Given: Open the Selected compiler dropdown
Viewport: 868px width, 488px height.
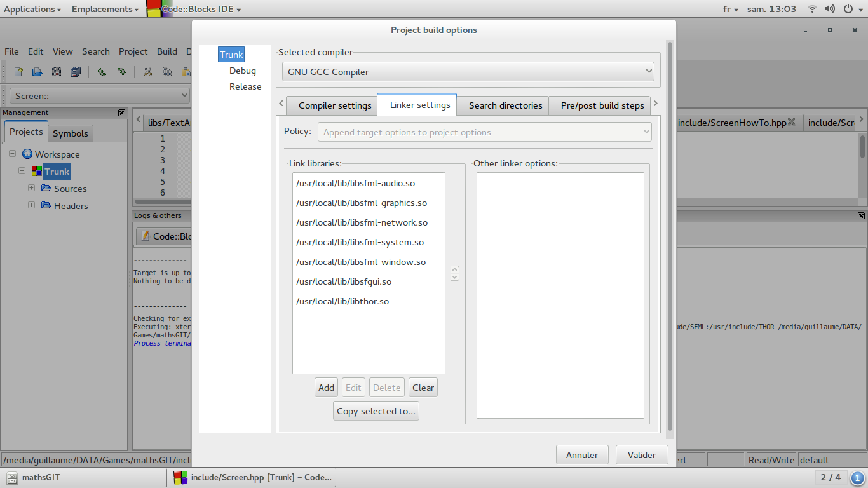Looking at the screenshot, I should pyautogui.click(x=468, y=72).
